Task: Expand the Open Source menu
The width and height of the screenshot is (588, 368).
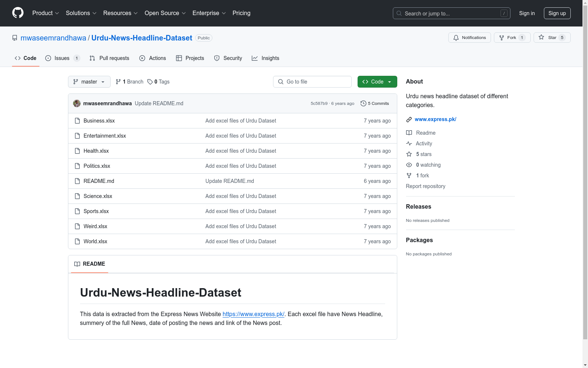Action: (x=165, y=13)
